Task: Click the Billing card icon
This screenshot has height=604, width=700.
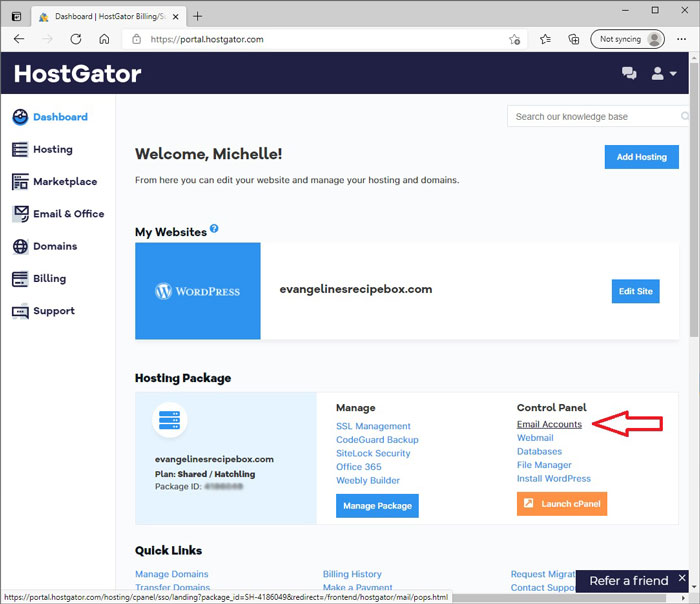Action: [20, 279]
